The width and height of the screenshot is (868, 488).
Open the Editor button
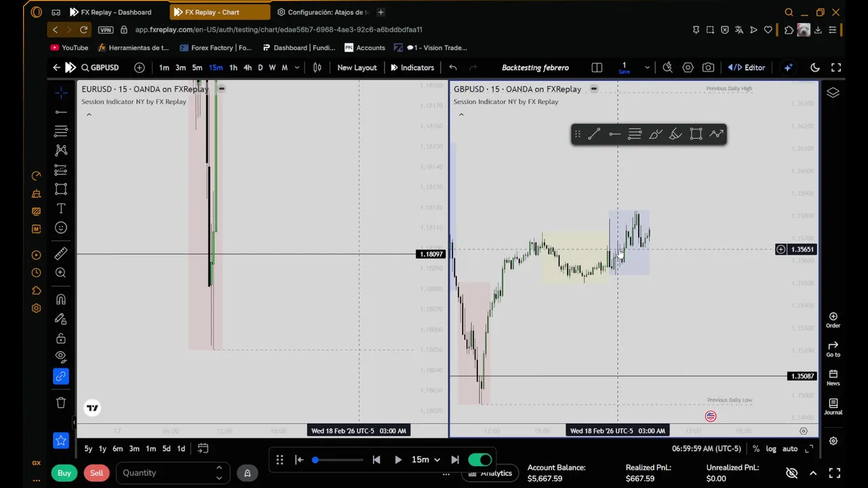(x=747, y=68)
